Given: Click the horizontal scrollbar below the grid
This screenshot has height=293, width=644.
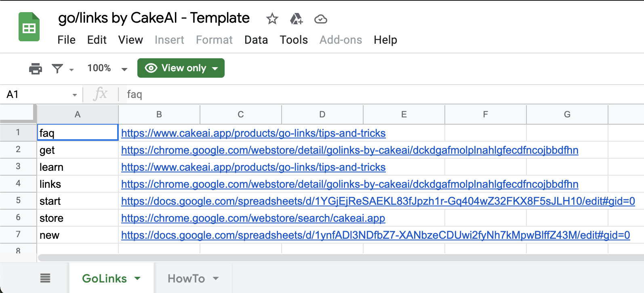Looking at the screenshot, I should [341, 258].
